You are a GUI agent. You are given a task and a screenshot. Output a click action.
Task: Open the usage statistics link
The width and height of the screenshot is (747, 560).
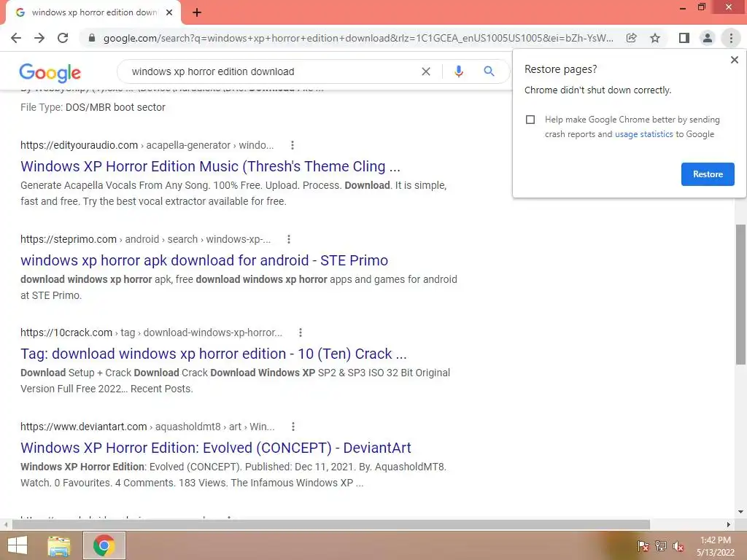pos(643,134)
